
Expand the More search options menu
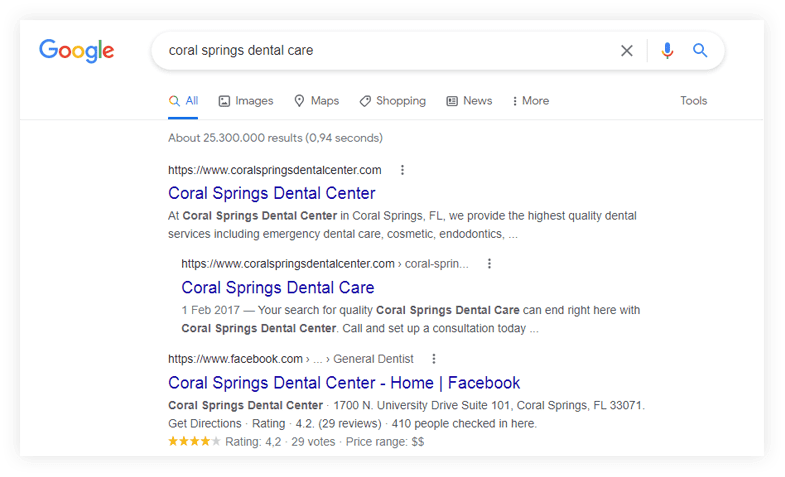coord(530,101)
